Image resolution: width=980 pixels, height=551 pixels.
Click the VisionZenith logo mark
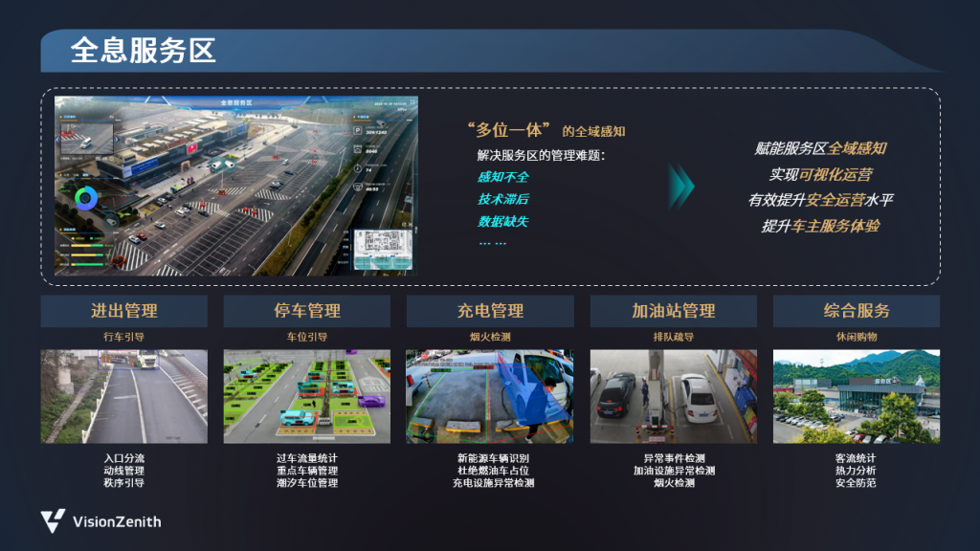[53, 521]
